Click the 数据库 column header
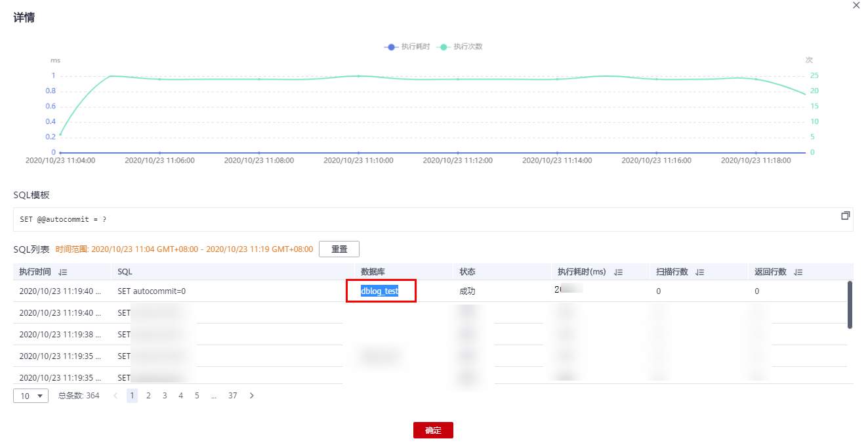 [x=373, y=272]
